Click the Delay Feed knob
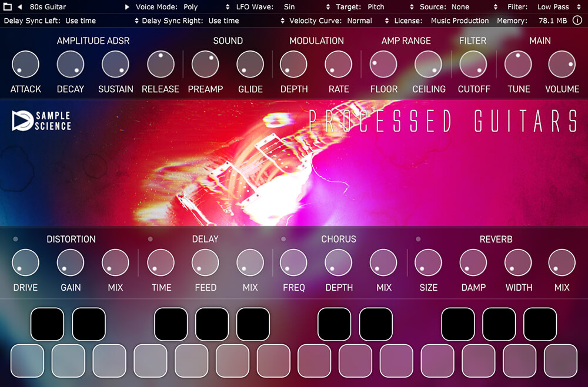 tap(205, 263)
